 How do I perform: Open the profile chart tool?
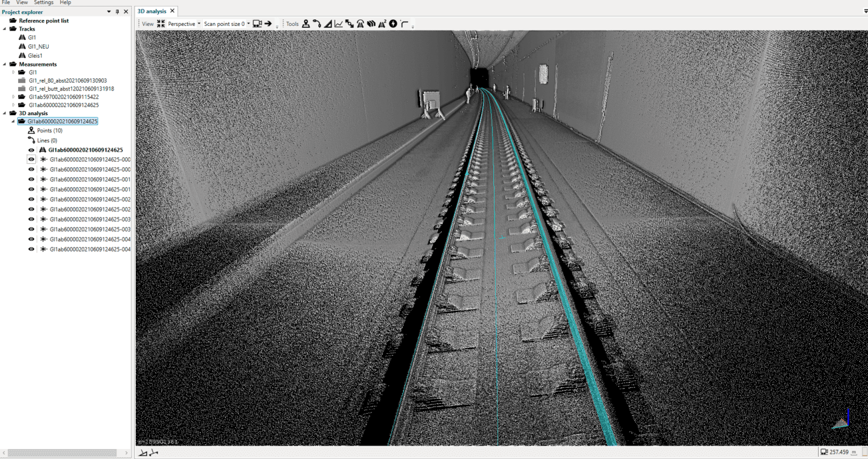[339, 24]
